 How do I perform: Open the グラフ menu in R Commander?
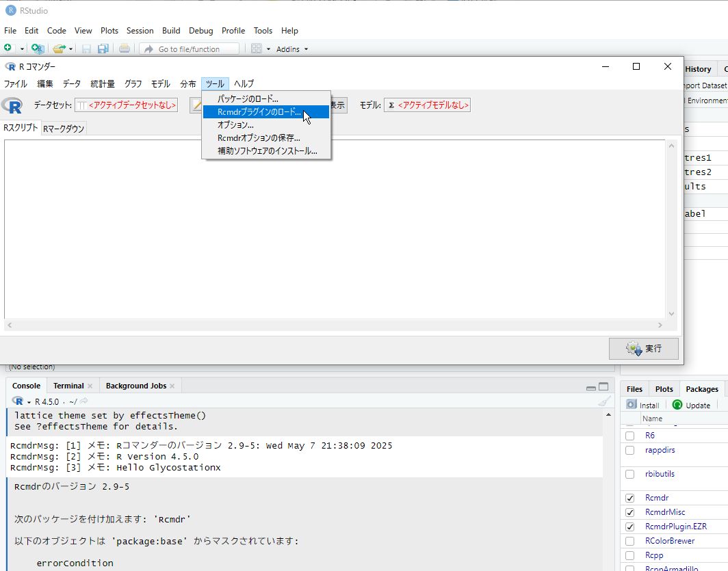(133, 84)
